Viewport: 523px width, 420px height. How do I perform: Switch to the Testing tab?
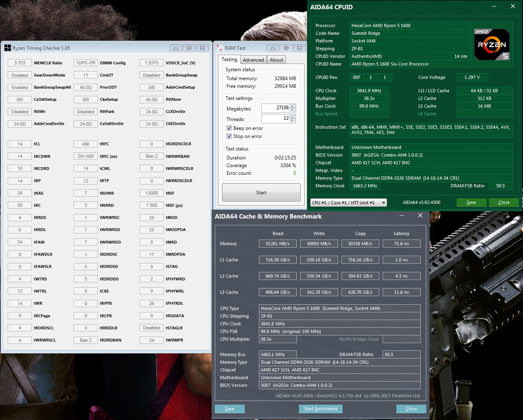click(229, 59)
